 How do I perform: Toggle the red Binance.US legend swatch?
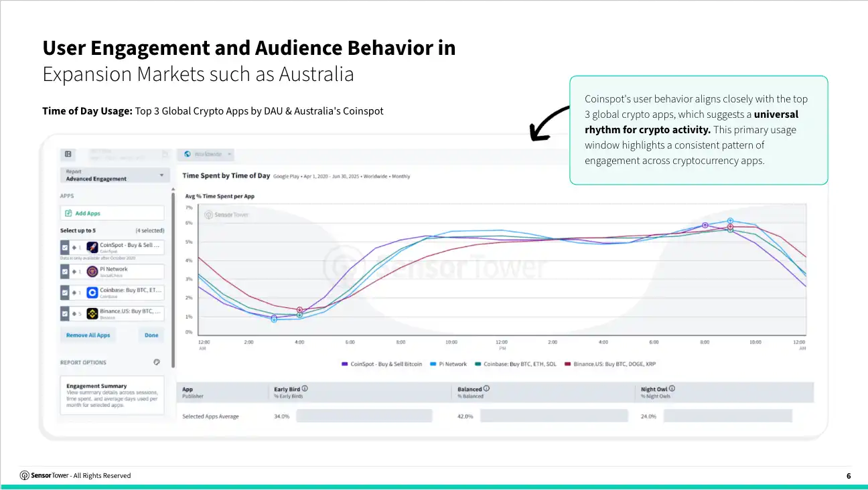567,364
